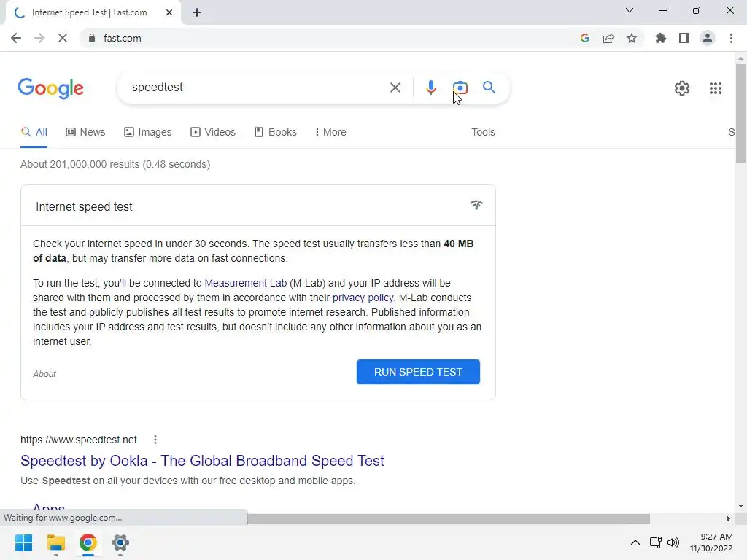747x560 pixels.
Task: Open a new tab with plus
Action: (197, 12)
